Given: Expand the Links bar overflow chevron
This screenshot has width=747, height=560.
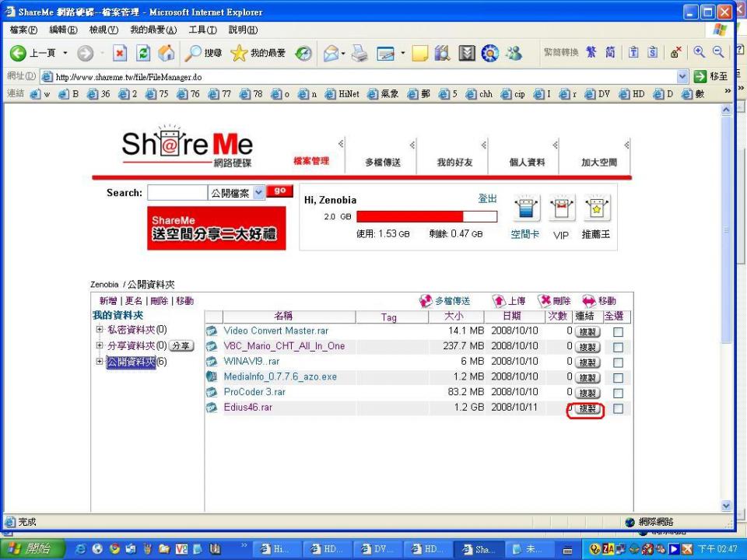Looking at the screenshot, I should 728,91.
